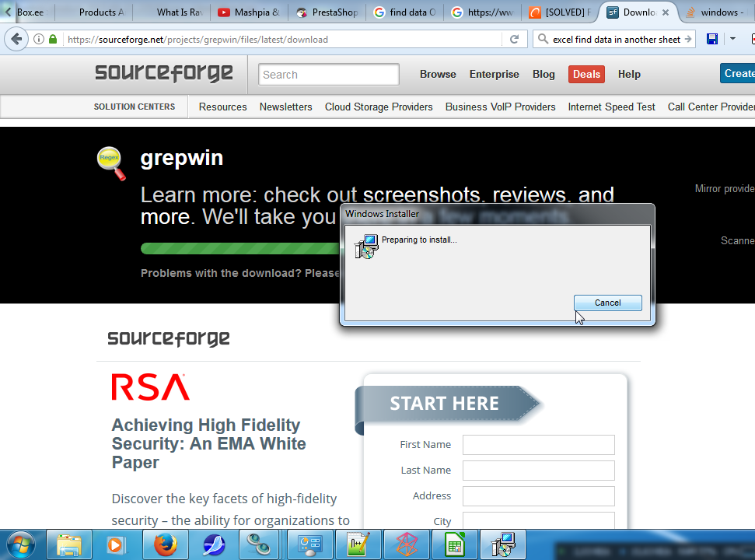Image resolution: width=755 pixels, height=560 pixels.
Task: Open SeaMonkey from the taskbar
Action: click(x=213, y=545)
